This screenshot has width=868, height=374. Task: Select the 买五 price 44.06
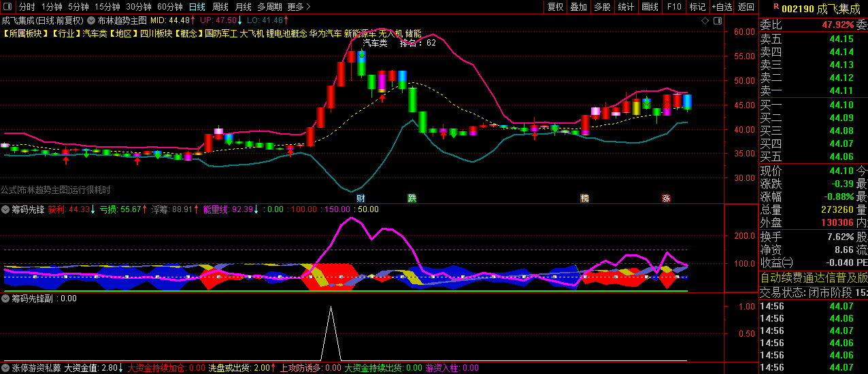[841, 156]
